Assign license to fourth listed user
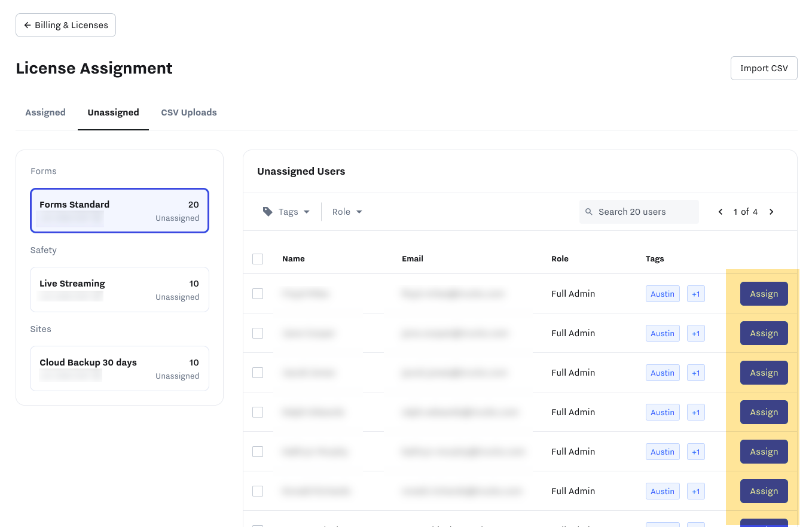The height and width of the screenshot is (527, 812). click(764, 412)
